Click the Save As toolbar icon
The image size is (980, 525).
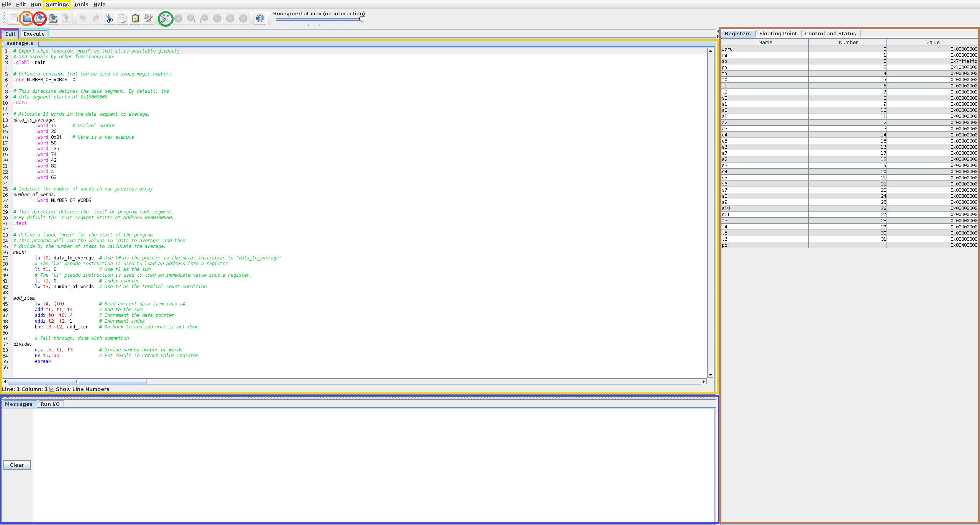[x=53, y=18]
